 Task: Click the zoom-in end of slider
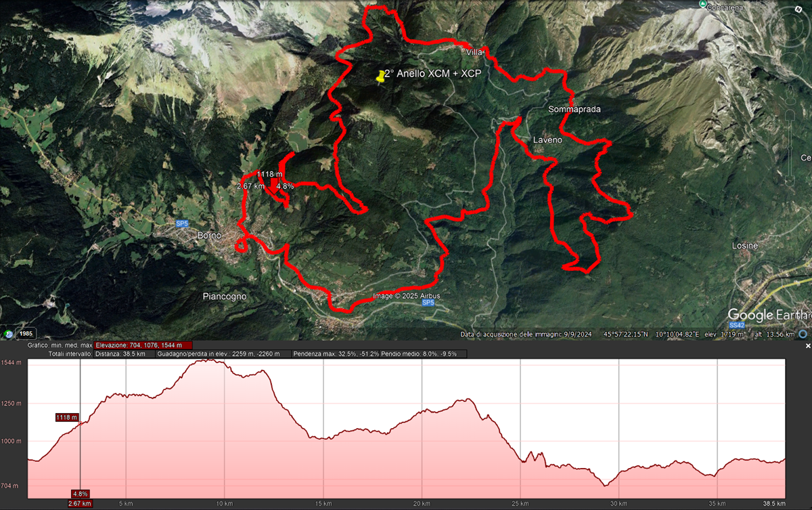tap(790, 115)
